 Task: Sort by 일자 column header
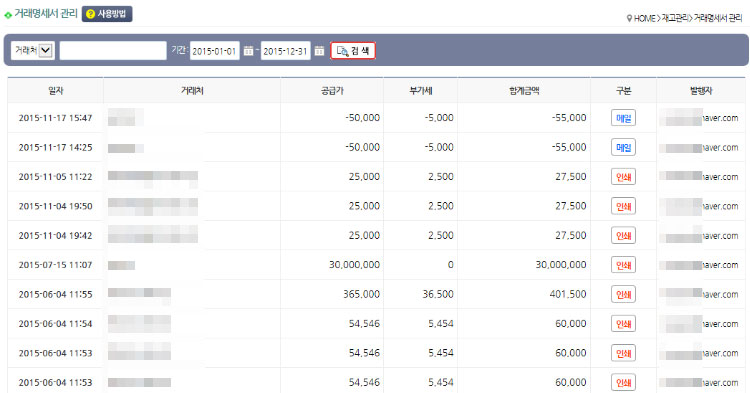pyautogui.click(x=55, y=90)
